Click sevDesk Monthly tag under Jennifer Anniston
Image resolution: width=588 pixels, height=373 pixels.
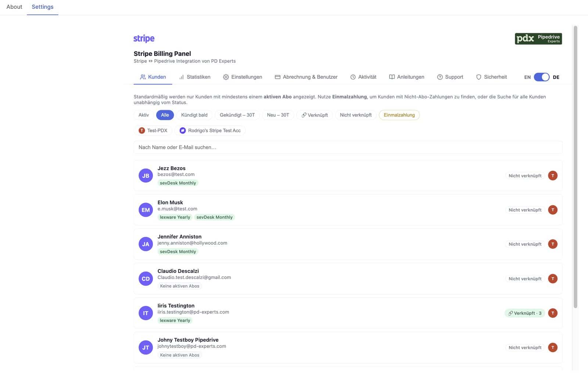point(178,252)
